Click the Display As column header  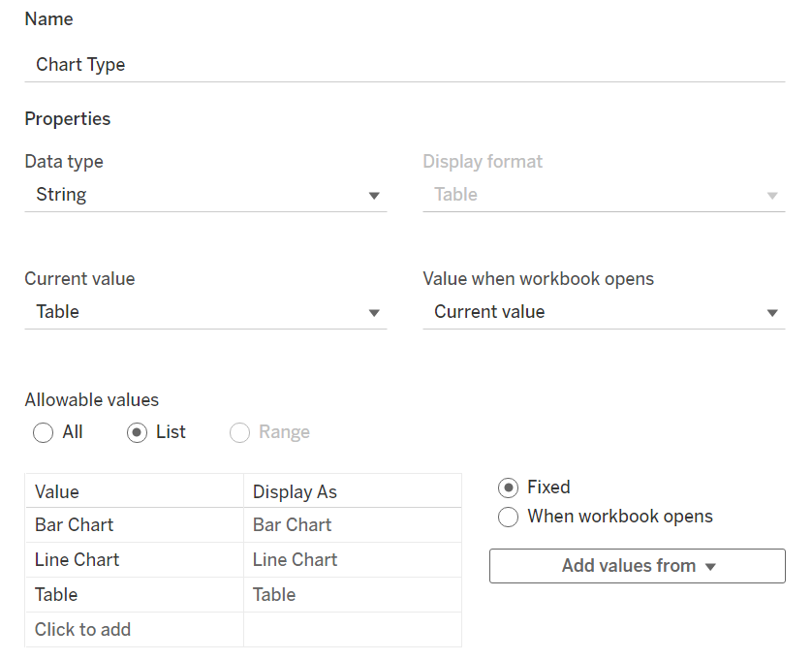[x=352, y=492]
